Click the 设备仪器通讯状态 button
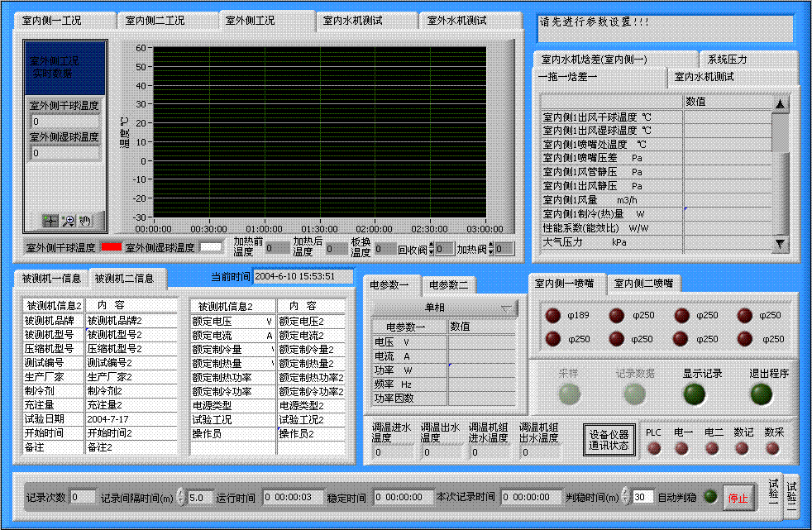Screen dimensions: 812x530 point(610,441)
